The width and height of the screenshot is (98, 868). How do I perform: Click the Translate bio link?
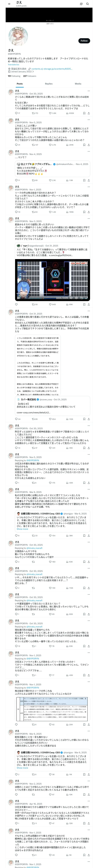tap(14, 65)
